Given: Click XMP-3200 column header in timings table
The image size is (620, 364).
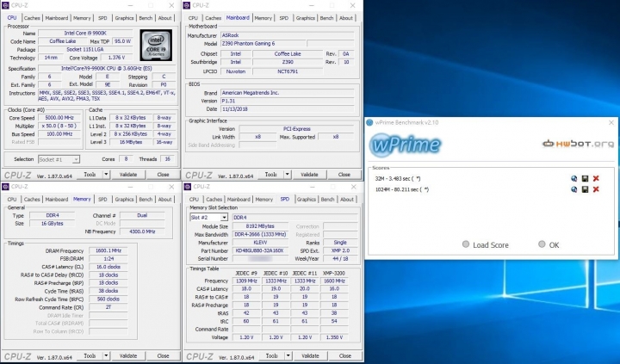Looking at the screenshot, I should tap(334, 273).
